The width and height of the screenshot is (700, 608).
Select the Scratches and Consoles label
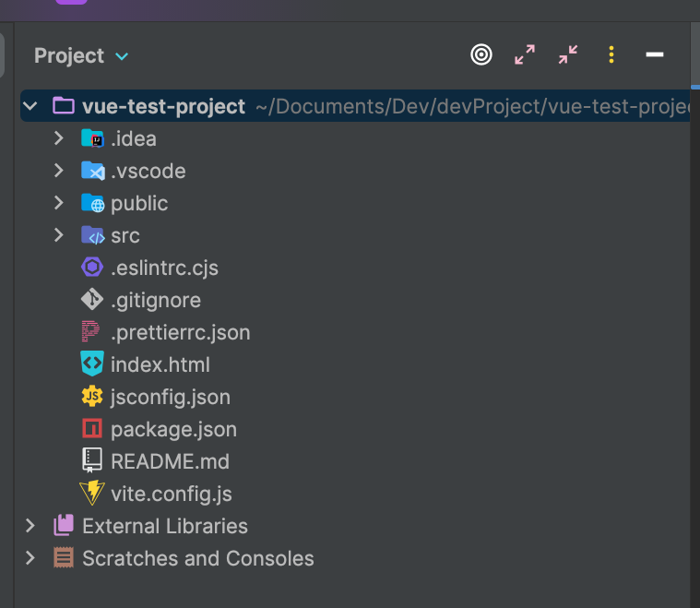pyautogui.click(x=198, y=558)
